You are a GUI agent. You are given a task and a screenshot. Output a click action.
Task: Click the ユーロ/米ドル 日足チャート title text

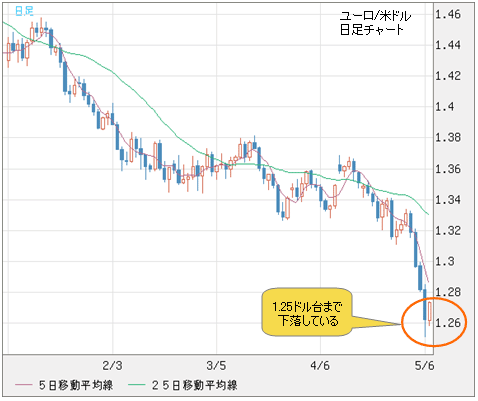click(375, 23)
